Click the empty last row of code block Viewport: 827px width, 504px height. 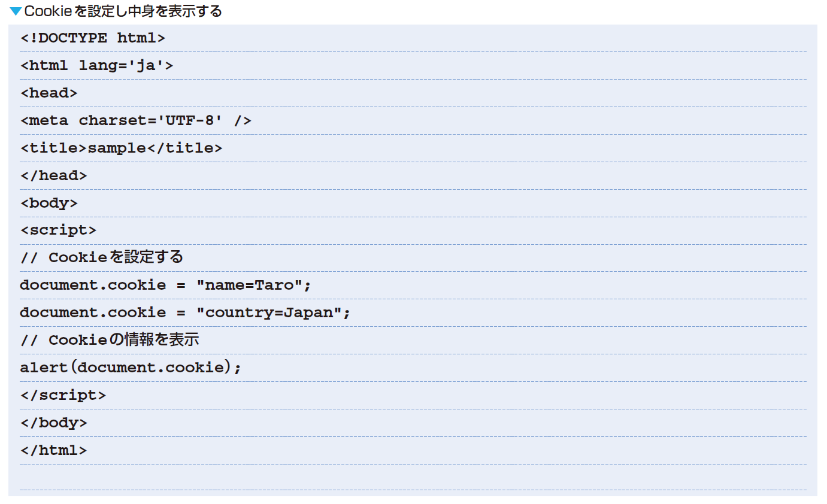pyautogui.click(x=413, y=478)
